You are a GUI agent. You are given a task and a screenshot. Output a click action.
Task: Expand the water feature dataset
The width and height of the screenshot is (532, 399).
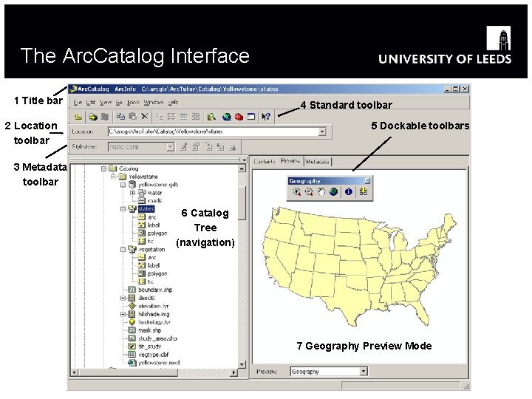pyautogui.click(x=133, y=193)
